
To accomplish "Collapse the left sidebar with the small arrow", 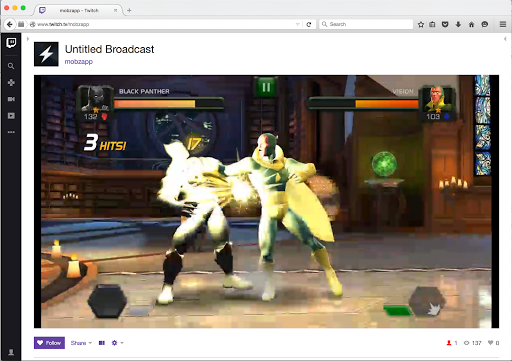I will point(28,39).
